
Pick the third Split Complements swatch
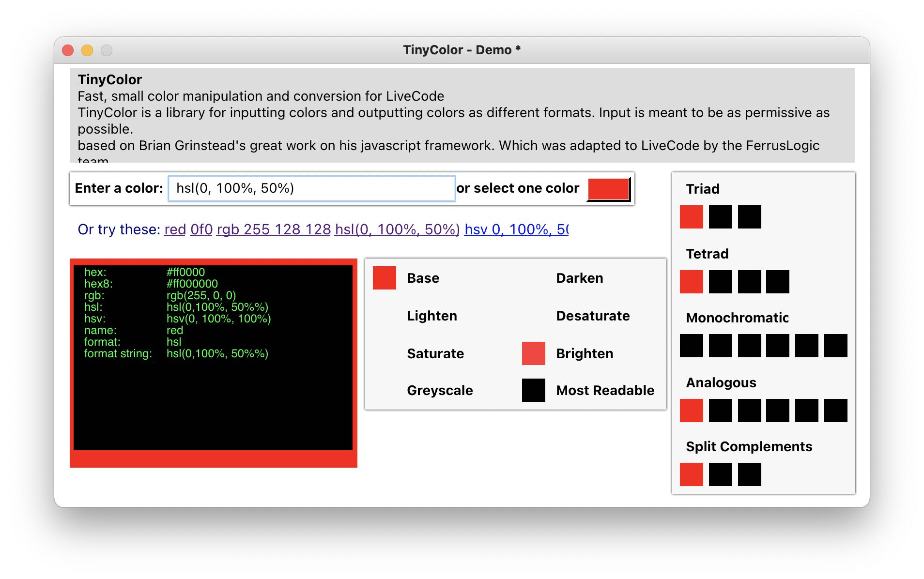(x=750, y=474)
